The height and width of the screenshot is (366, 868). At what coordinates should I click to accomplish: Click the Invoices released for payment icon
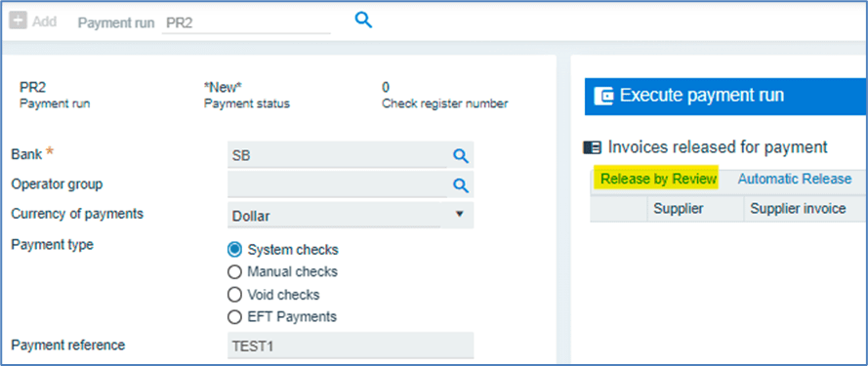click(592, 147)
